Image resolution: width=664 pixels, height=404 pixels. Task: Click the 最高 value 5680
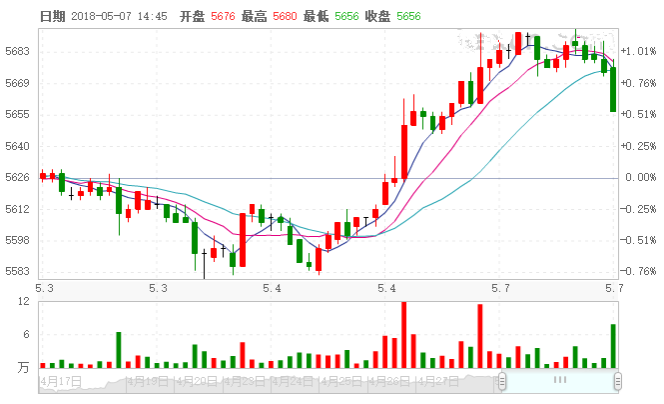(286, 17)
